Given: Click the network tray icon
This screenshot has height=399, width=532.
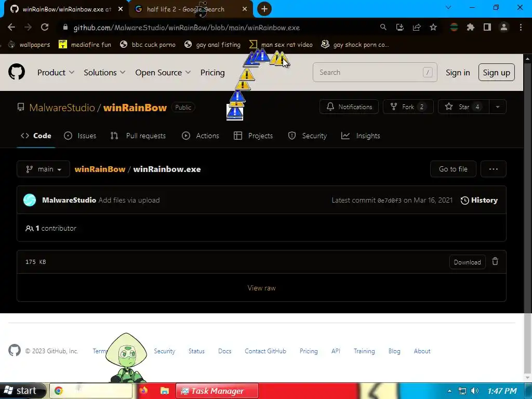Looking at the screenshot, I should (x=462, y=391).
